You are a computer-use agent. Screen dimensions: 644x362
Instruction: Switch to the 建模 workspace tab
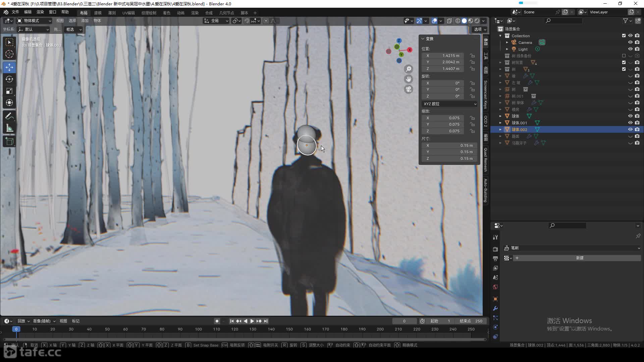tap(98, 13)
